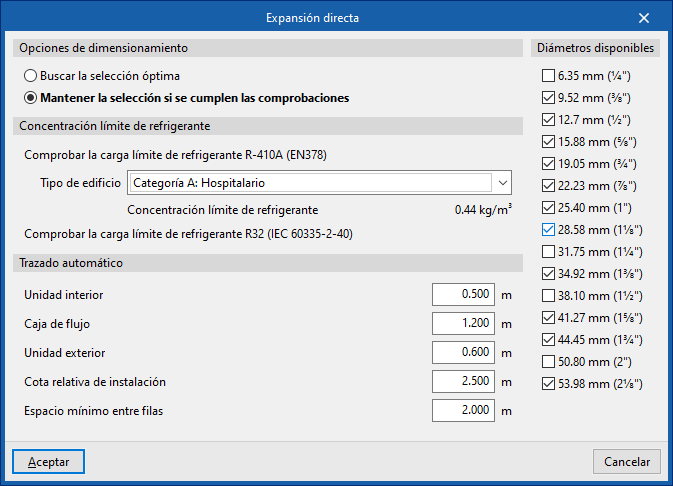This screenshot has height=486, width=673.
Task: Uncheck the 9.52 mm diameter checkbox
Action: coord(548,97)
